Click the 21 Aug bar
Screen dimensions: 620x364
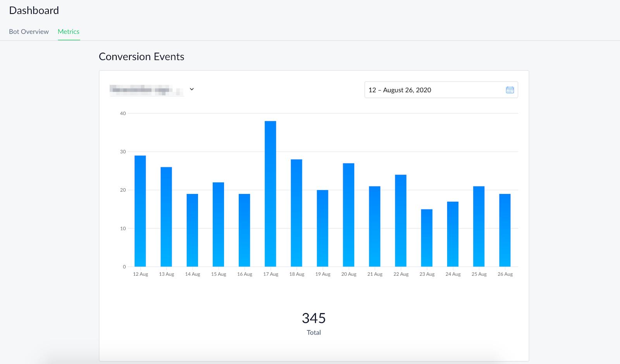(375, 227)
